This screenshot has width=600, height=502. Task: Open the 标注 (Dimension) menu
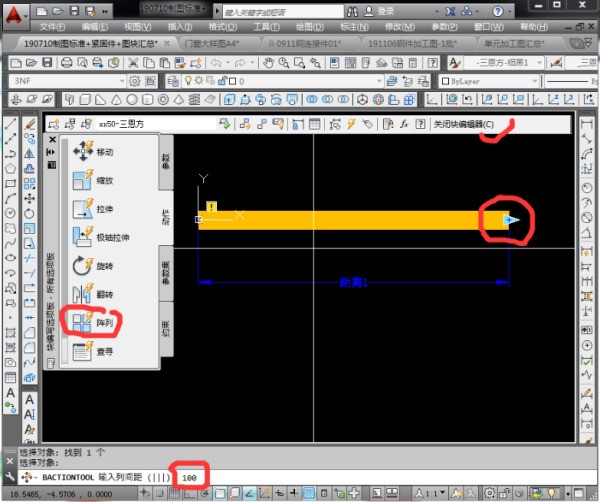click(x=378, y=25)
